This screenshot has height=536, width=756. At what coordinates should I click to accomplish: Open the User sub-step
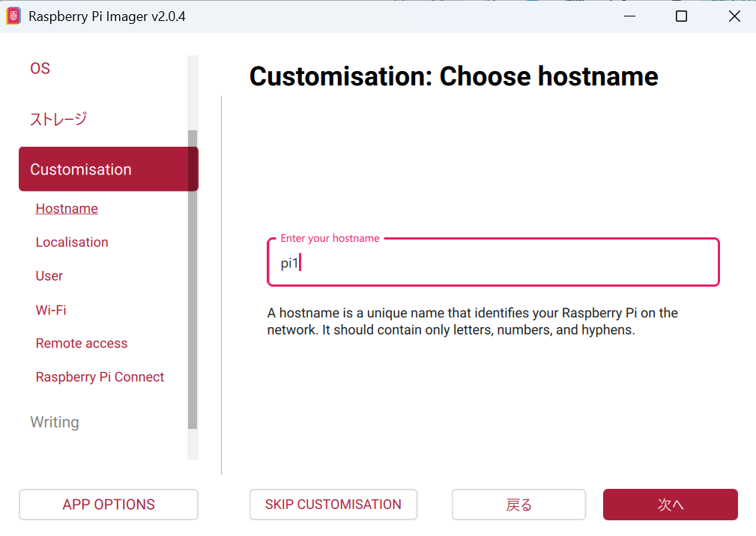(x=49, y=276)
